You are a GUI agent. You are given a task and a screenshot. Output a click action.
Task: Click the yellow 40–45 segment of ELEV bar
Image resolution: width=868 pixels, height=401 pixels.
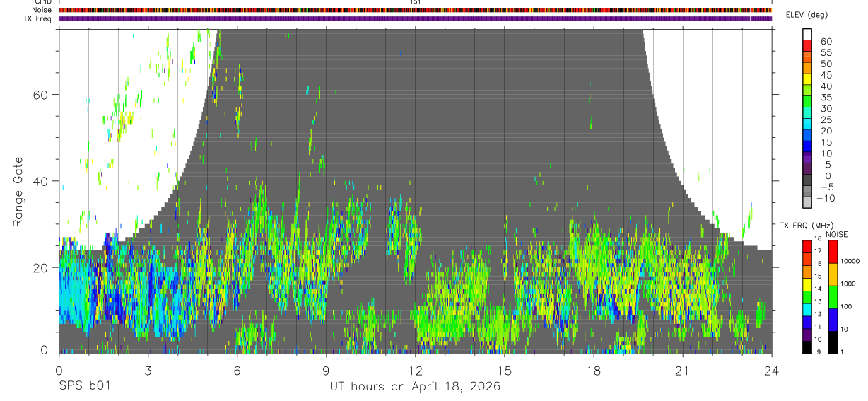[807, 80]
